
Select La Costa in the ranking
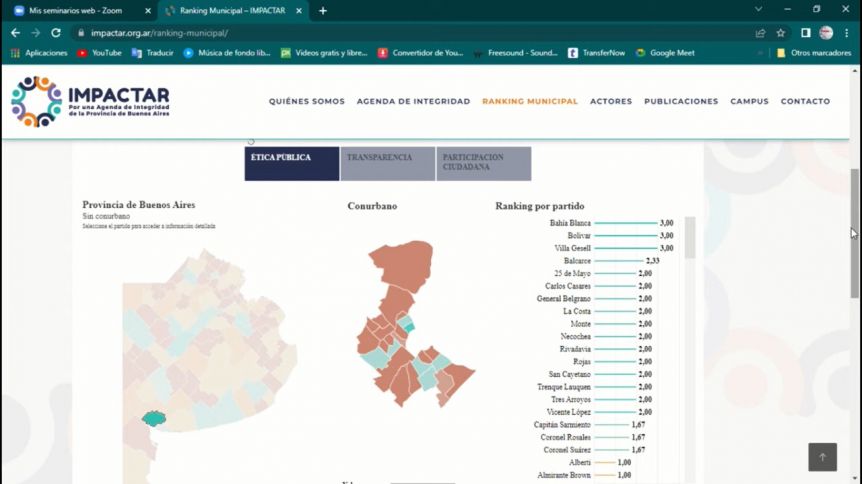pyautogui.click(x=577, y=311)
